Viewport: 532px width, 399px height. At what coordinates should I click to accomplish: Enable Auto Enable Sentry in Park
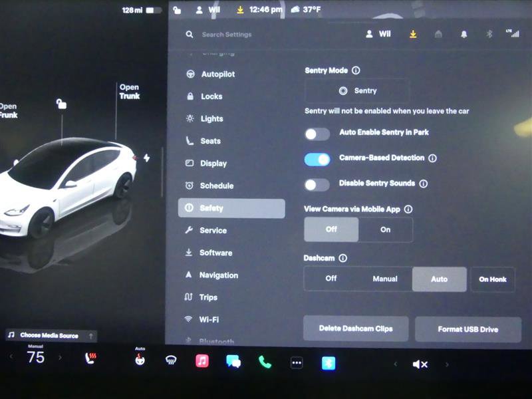click(x=317, y=134)
